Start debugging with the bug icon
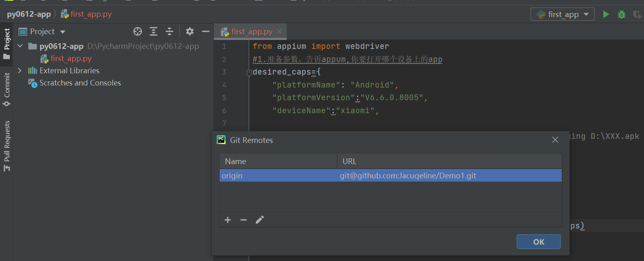Screen dimensions: 644x261 click(622, 14)
